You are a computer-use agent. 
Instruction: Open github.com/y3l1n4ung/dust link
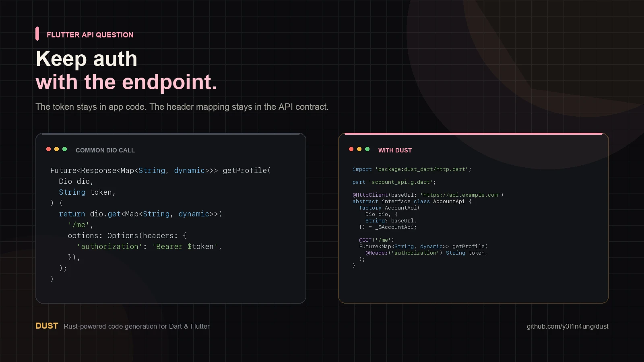[568, 326]
